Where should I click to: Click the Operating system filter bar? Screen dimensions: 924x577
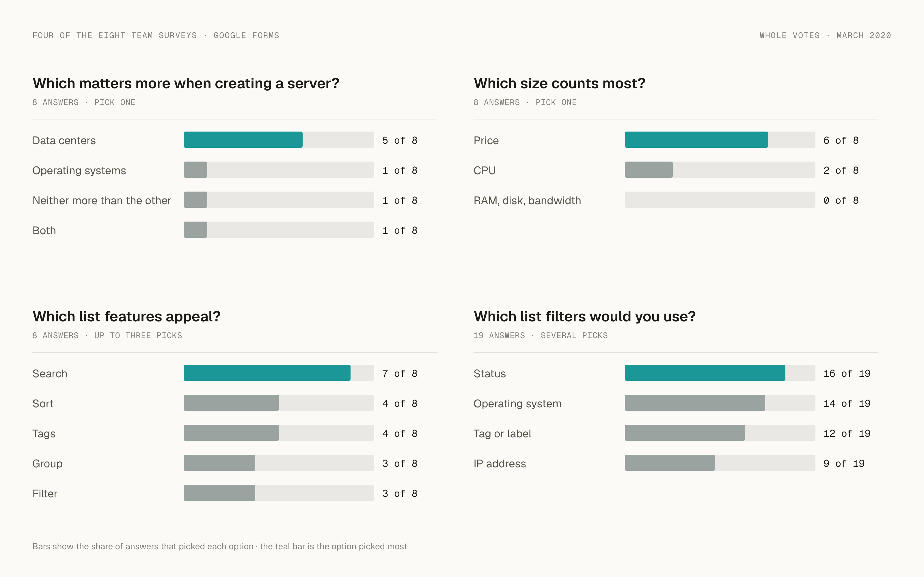[720, 403]
